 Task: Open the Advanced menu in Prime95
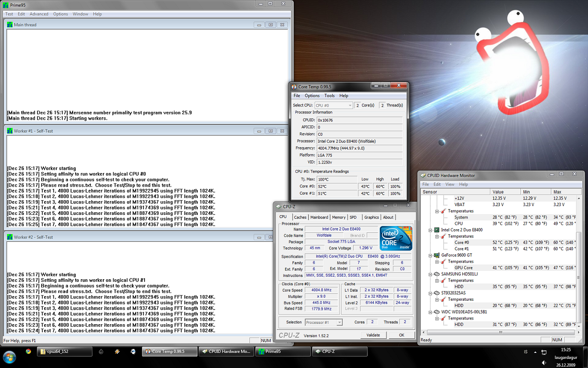coord(39,14)
